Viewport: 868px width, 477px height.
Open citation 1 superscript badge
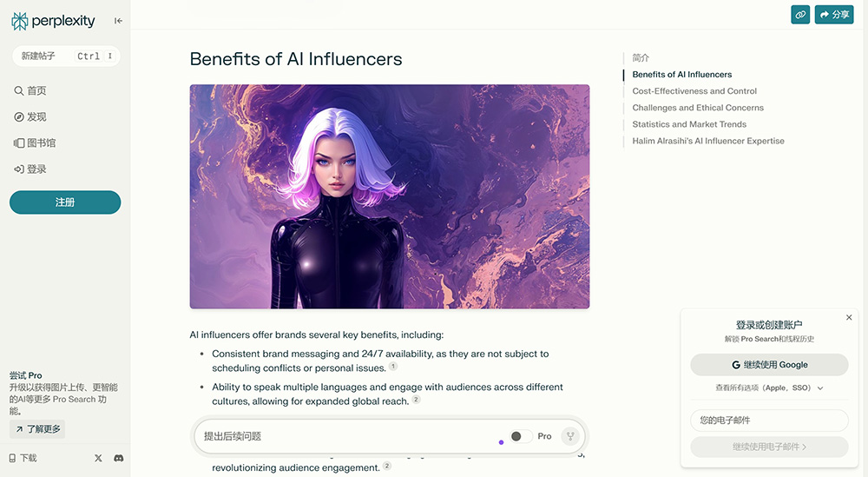pos(393,366)
